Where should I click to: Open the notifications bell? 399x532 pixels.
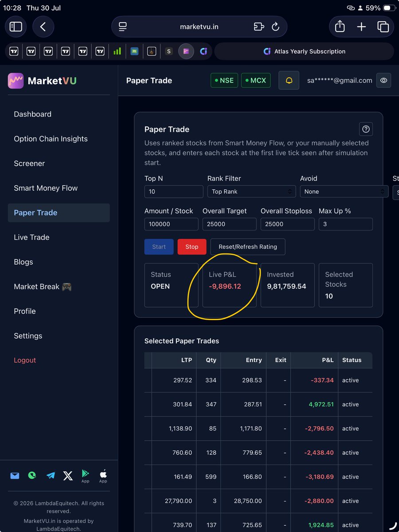tap(289, 81)
